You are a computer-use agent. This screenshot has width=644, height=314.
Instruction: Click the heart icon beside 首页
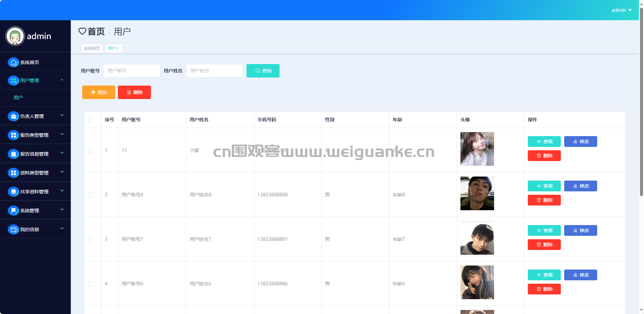pos(82,31)
